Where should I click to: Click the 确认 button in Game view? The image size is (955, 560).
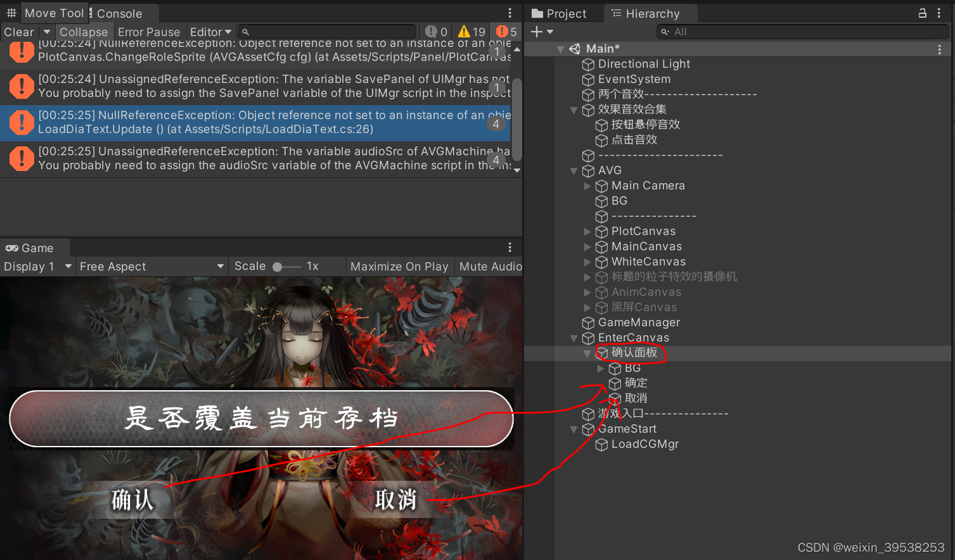[133, 500]
